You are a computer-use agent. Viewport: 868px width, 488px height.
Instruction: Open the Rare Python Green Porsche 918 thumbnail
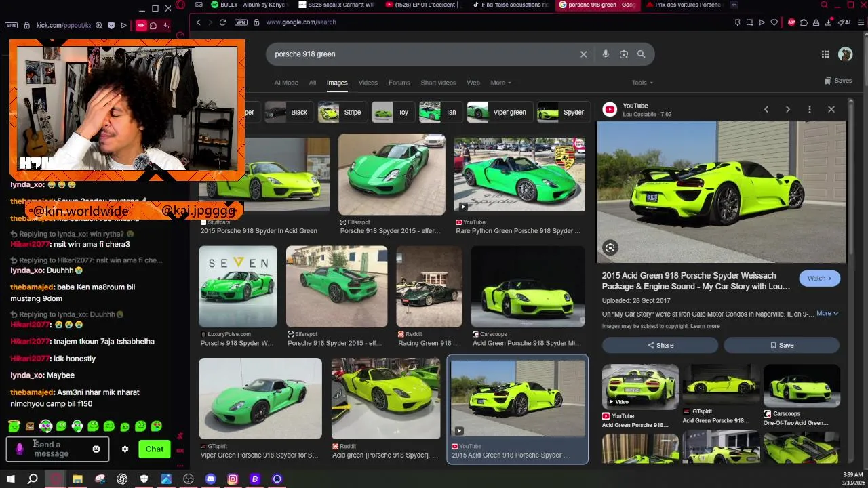(x=519, y=175)
